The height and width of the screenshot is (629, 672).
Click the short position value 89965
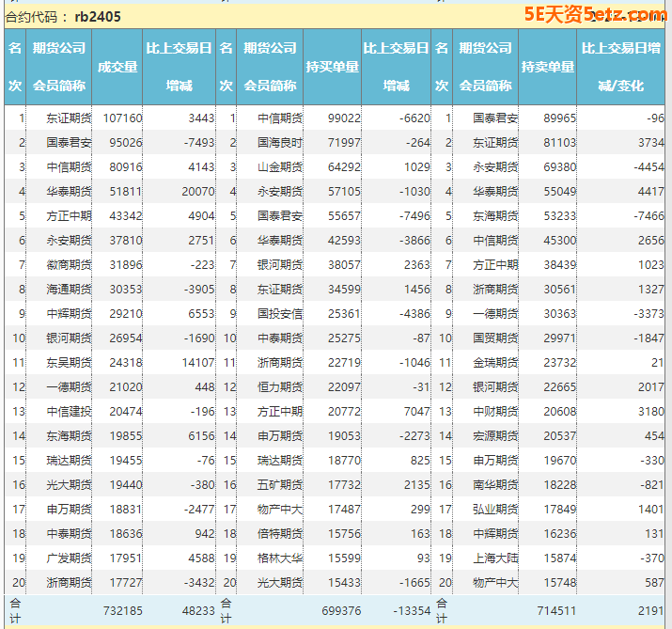click(560, 118)
